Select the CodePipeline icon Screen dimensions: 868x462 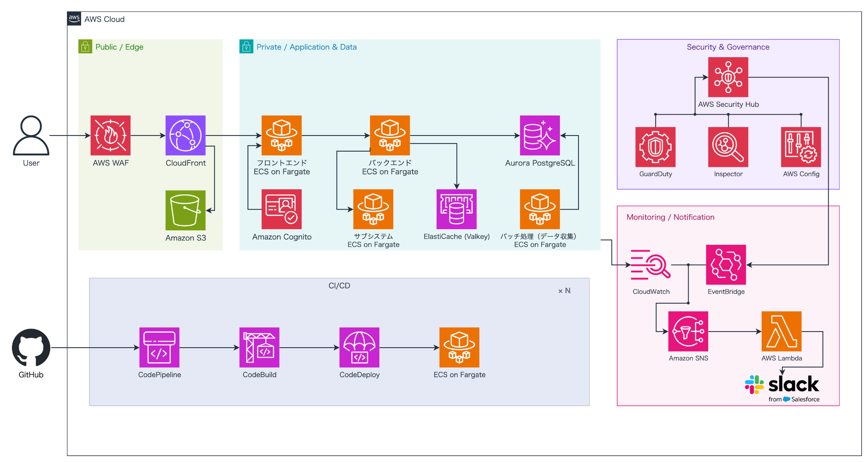159,347
